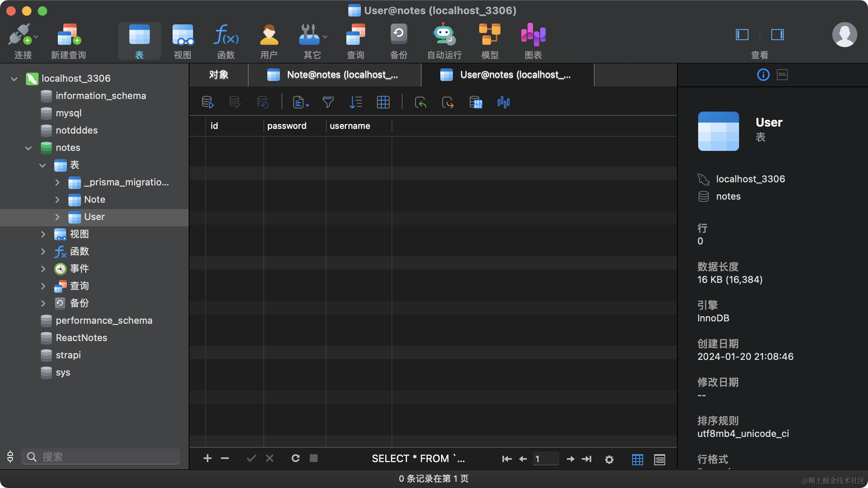The width and height of the screenshot is (868, 488).
Task: Switch to grid view at bottom right
Action: pos(637,459)
